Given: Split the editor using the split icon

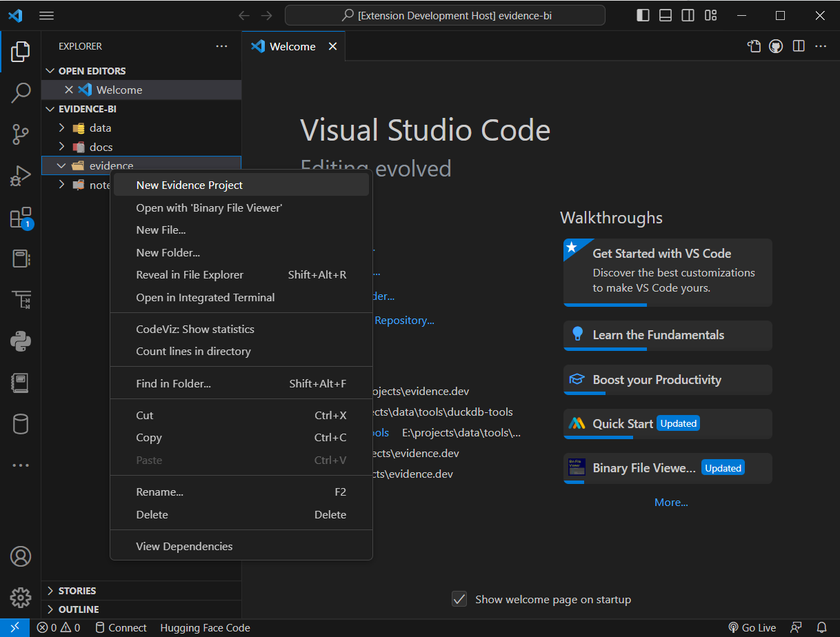Looking at the screenshot, I should tap(798, 45).
